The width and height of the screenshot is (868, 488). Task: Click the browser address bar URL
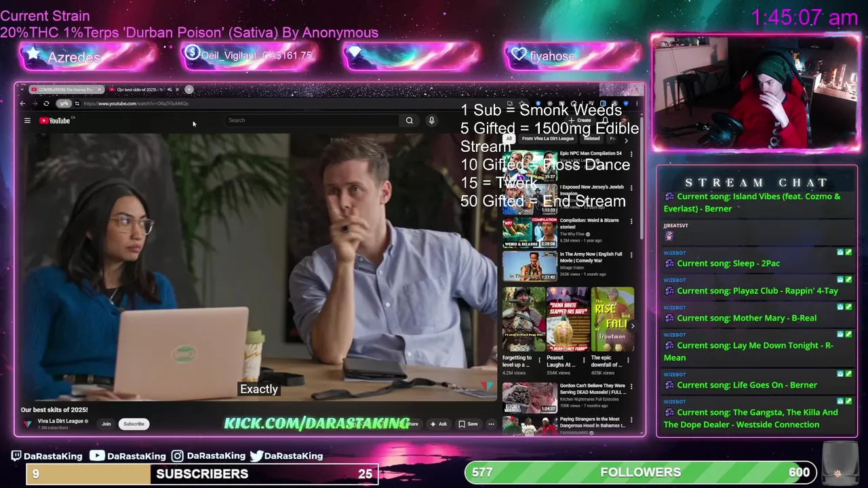coord(136,104)
